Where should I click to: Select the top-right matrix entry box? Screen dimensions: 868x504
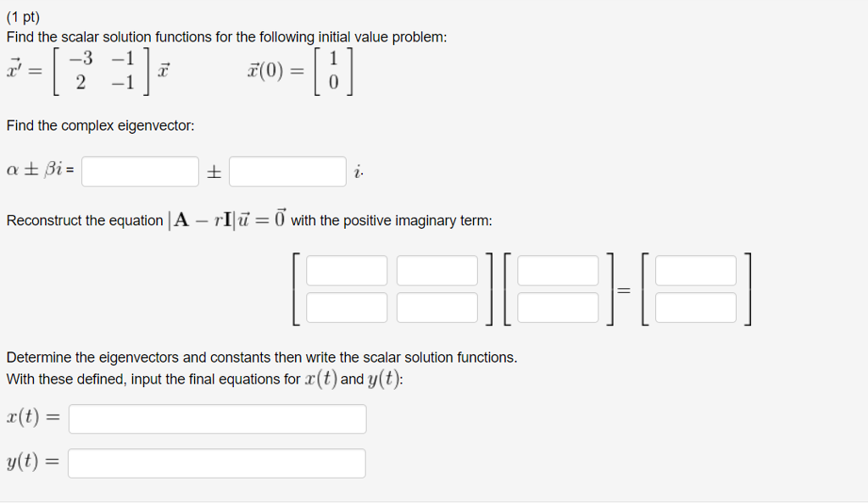[437, 269]
